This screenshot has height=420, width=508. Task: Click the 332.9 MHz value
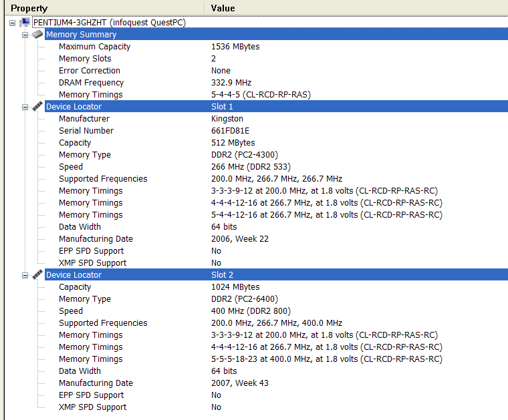231,83
